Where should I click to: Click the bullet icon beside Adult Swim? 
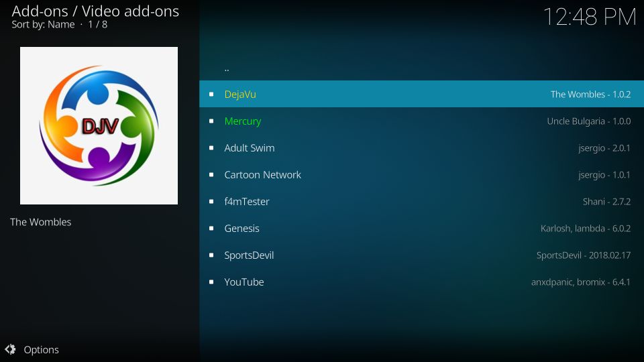[211, 147]
